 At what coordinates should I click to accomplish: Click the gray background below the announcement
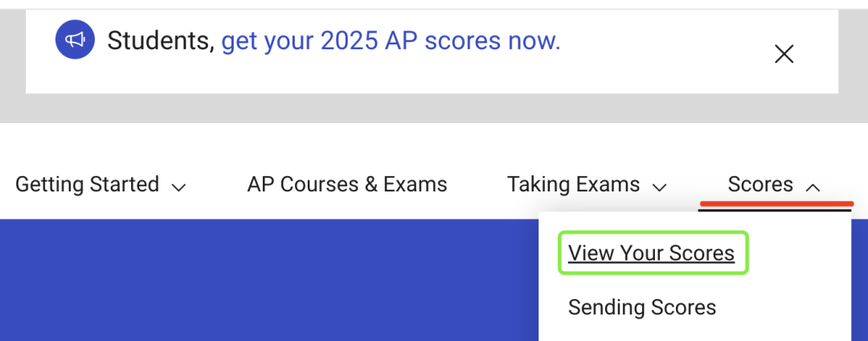pyautogui.click(x=432, y=108)
